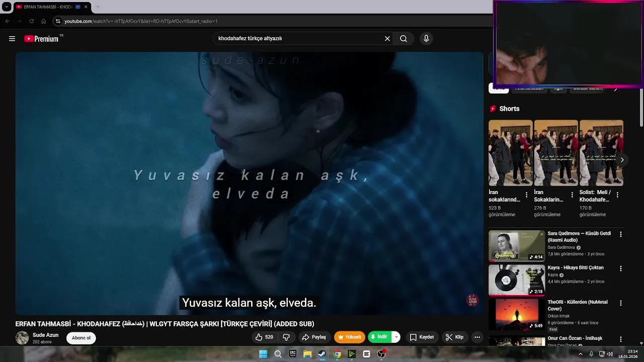644x362 pixels.
Task: Open more actions three-dot menu below video
Action: coord(477,337)
